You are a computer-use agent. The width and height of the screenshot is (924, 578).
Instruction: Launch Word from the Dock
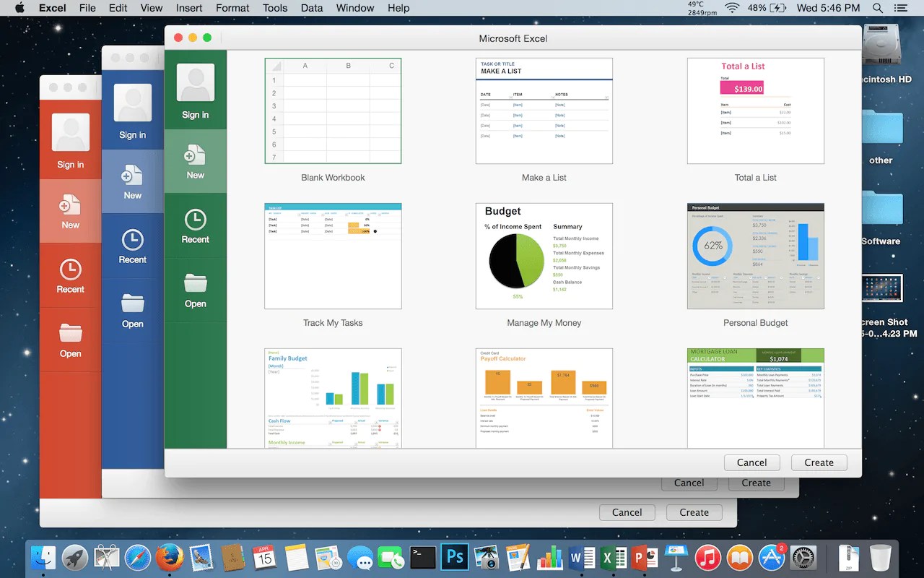point(581,558)
